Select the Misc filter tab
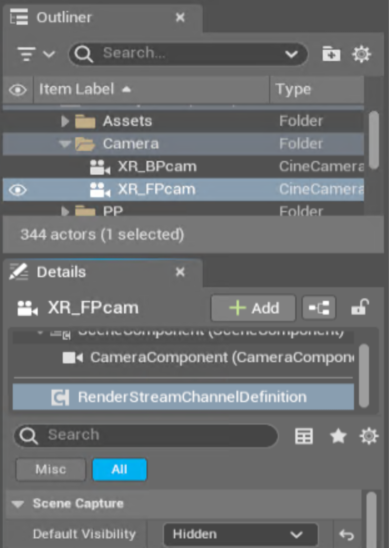Image resolution: width=389 pixels, height=548 pixels. point(51,469)
